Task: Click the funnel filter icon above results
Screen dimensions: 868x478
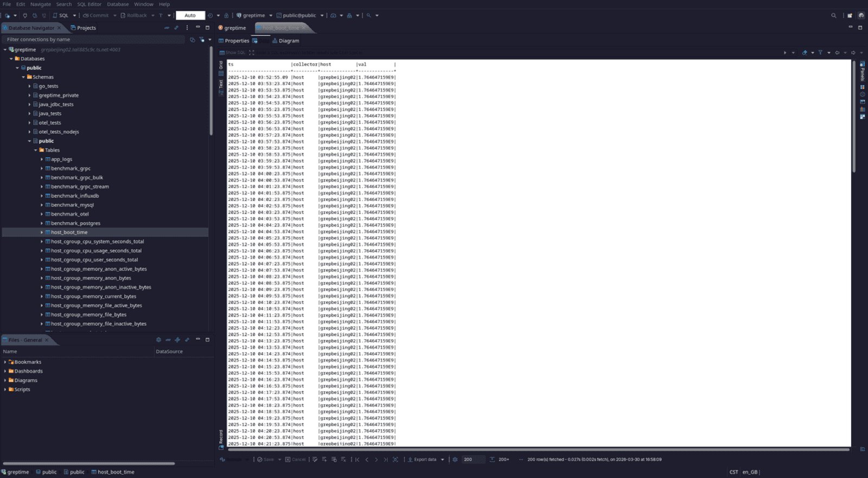Action: point(820,53)
